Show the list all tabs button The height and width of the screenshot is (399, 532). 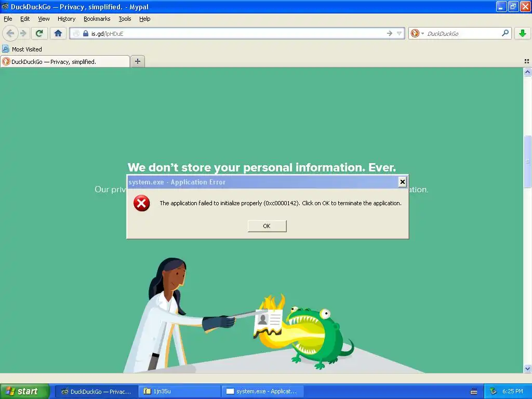527,61
